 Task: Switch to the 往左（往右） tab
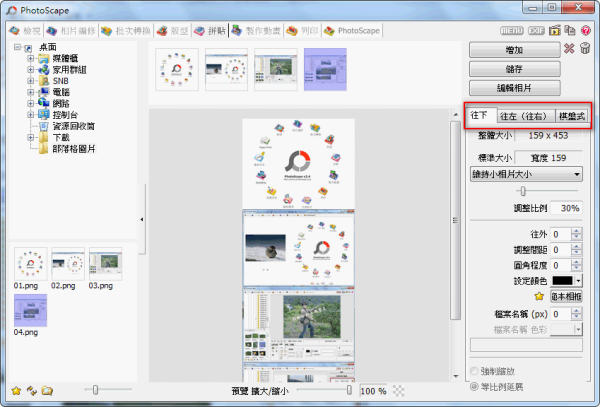[521, 118]
